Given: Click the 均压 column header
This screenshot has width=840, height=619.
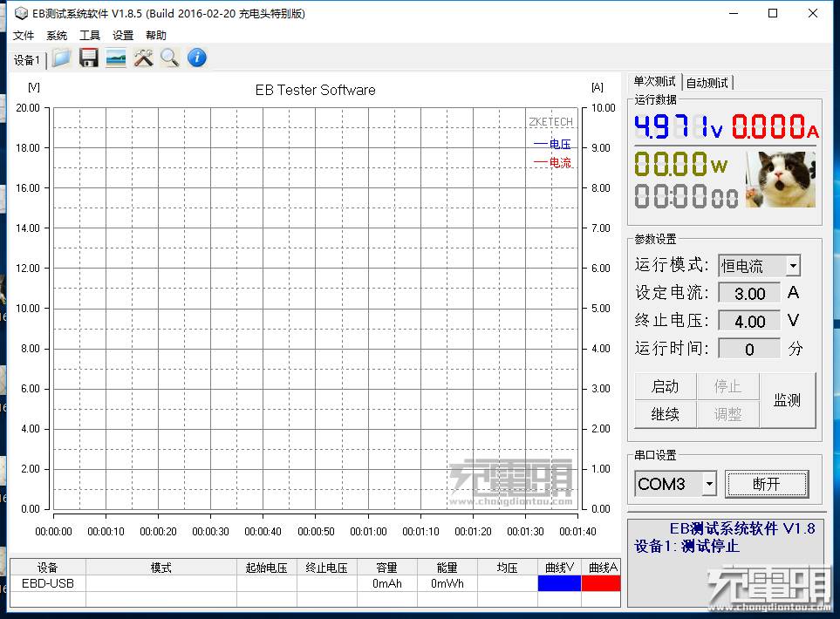Looking at the screenshot, I should 507,568.
